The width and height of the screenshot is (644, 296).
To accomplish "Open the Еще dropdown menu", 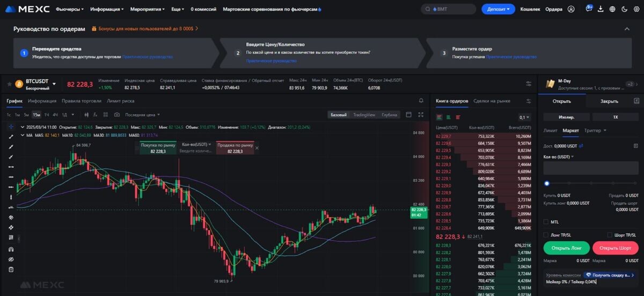I will (178, 9).
